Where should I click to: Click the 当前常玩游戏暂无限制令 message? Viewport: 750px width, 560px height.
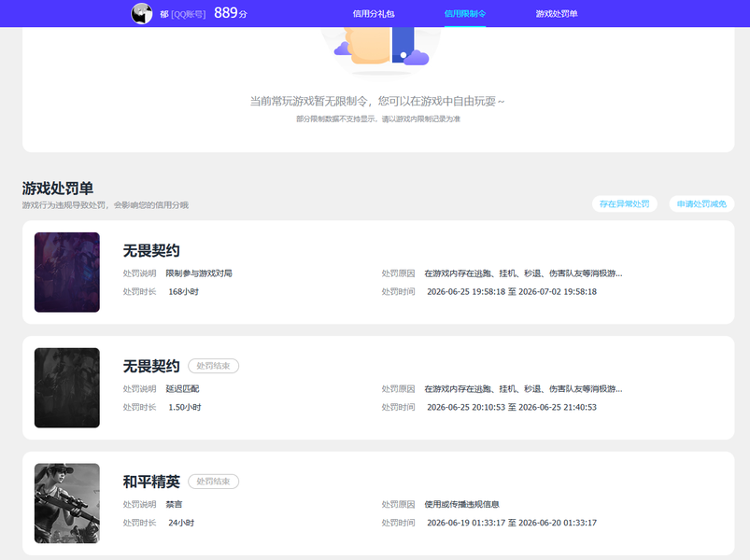377,102
